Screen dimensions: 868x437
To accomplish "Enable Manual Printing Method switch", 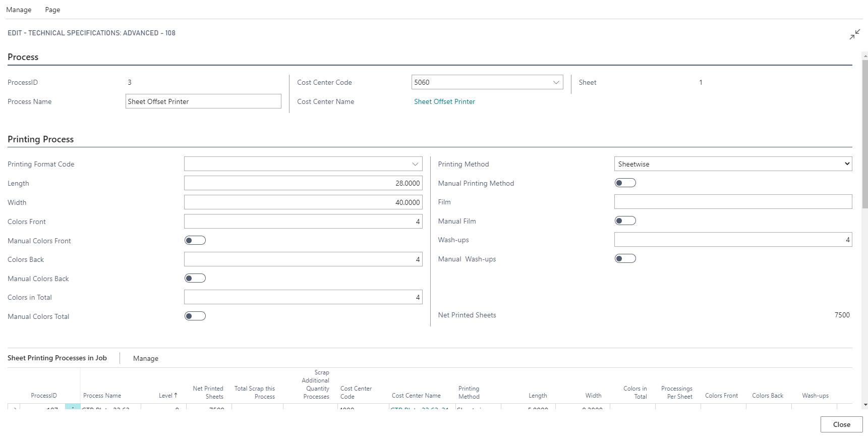I will coord(625,183).
